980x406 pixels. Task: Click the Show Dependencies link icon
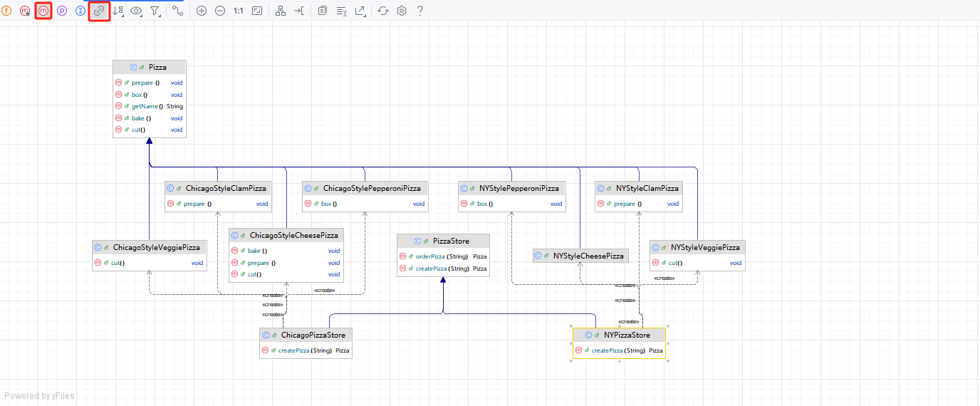[x=99, y=11]
